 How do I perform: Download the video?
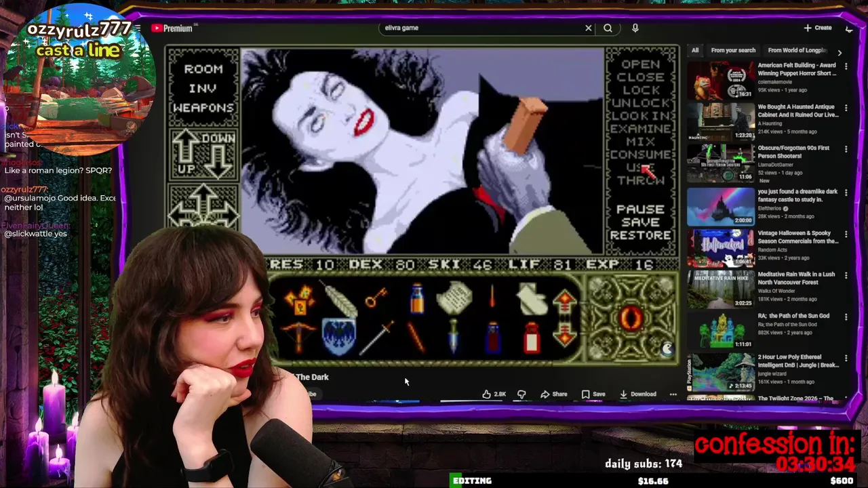click(637, 394)
